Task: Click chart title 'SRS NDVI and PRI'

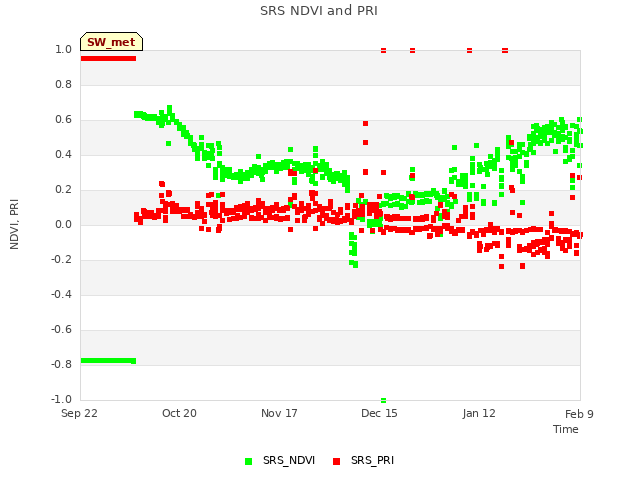Action: [319, 10]
